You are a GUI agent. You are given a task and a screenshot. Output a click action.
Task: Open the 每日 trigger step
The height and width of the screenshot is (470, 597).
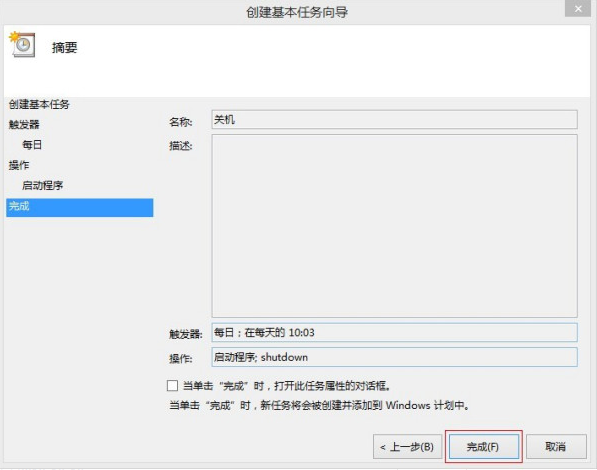tap(32, 145)
